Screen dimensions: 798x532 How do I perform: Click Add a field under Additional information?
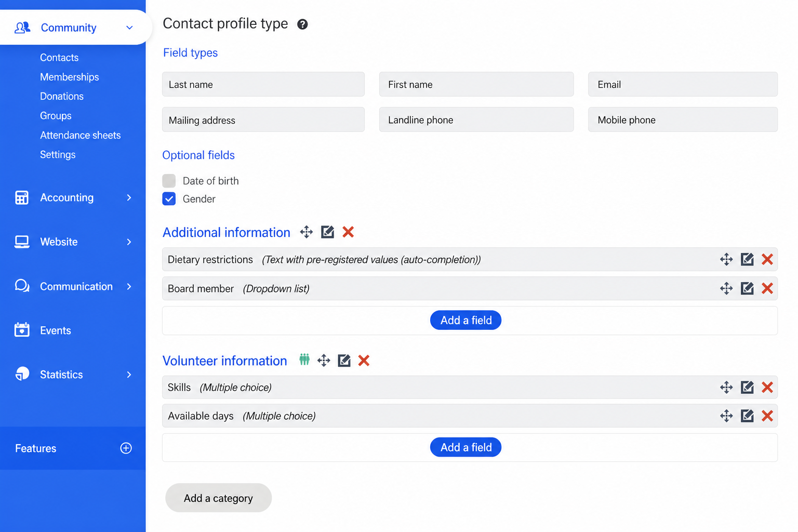coord(465,320)
